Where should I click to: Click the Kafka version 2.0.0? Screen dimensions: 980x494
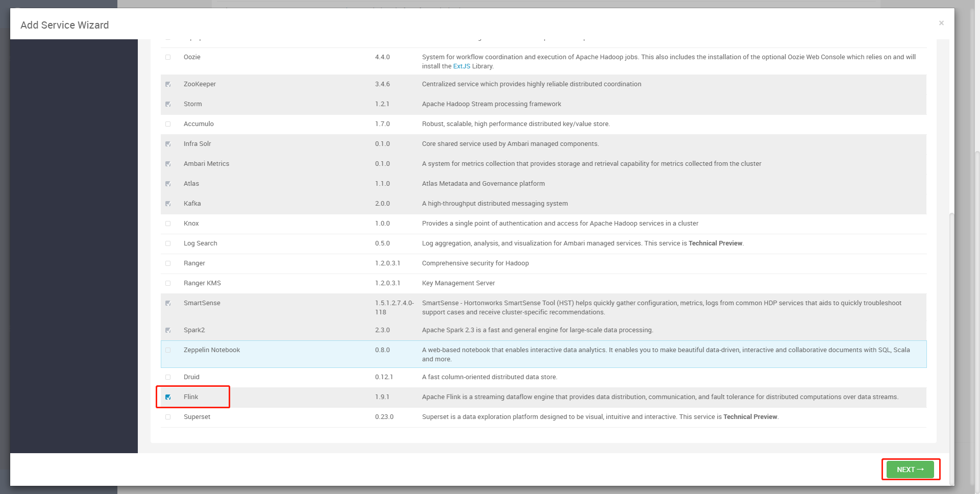[382, 204]
